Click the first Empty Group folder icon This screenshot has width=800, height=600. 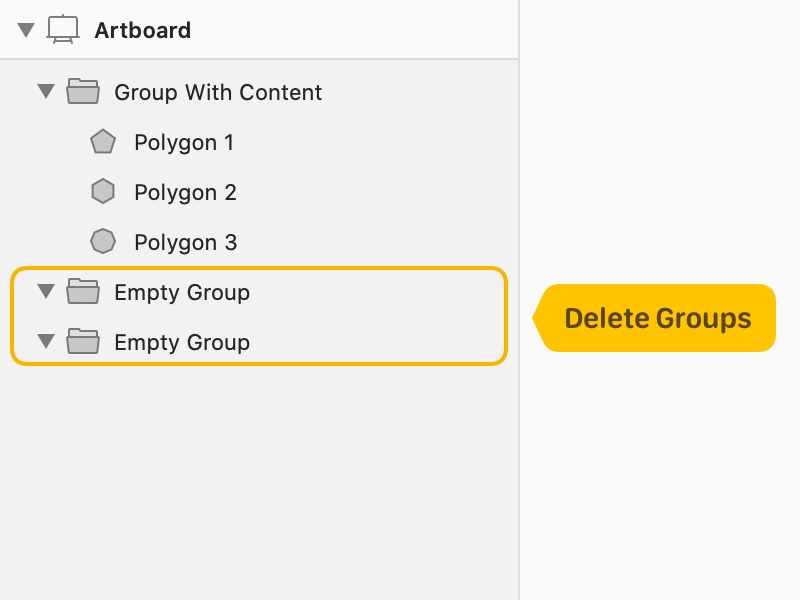pyautogui.click(x=83, y=291)
